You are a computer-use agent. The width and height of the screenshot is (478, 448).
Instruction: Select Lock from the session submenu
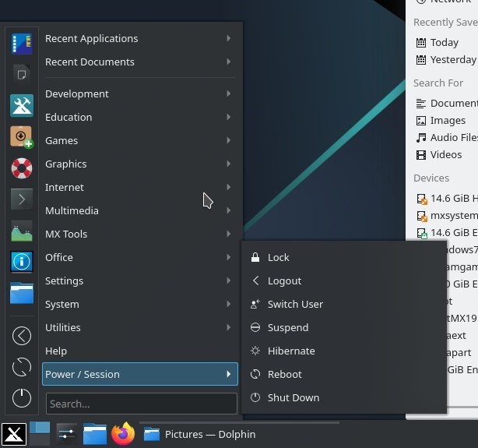278,257
